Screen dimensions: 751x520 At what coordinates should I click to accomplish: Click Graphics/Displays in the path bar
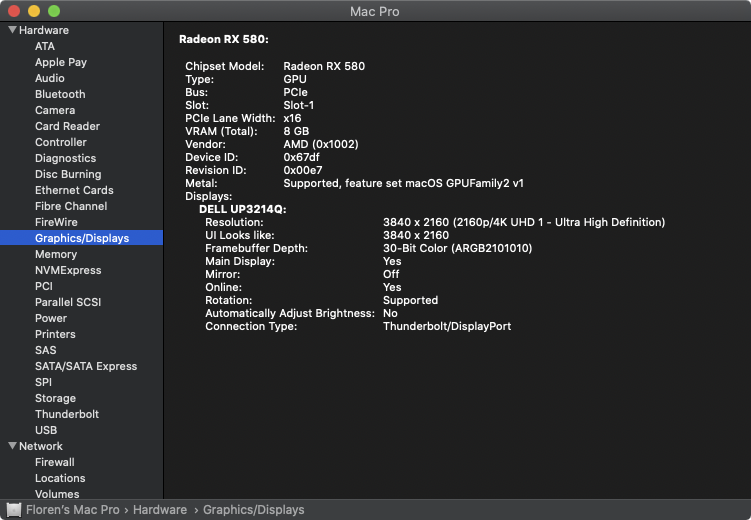pos(253,510)
